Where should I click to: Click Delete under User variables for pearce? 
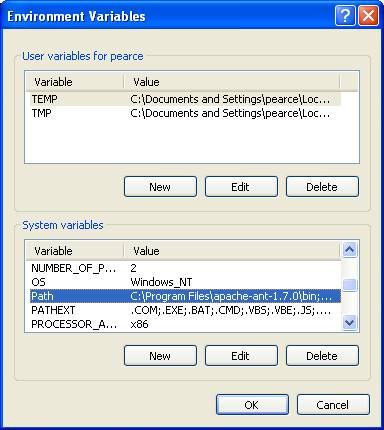[x=322, y=187]
